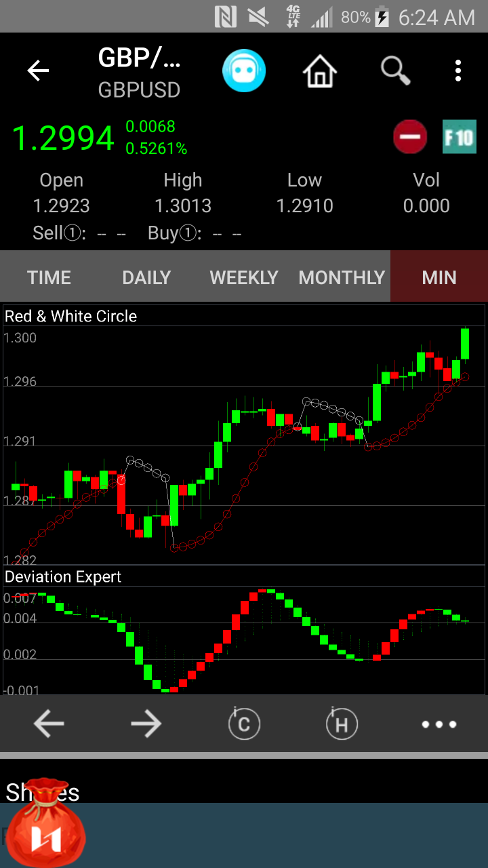Tap the 1.2994 current price
488x868 pixels.
[x=64, y=138]
